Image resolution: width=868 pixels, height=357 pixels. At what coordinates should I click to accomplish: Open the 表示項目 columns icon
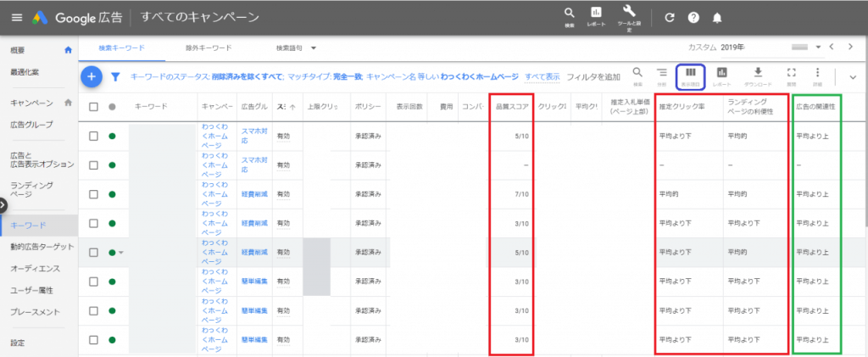click(689, 75)
